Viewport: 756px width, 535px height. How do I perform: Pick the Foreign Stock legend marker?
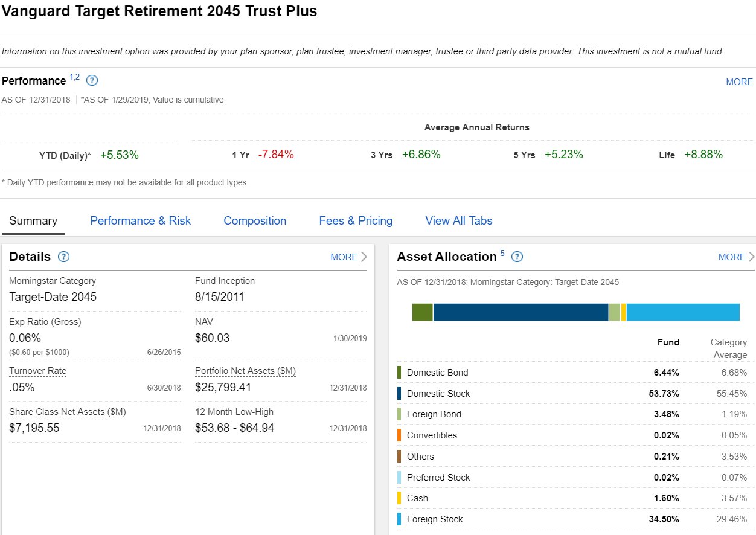[399, 519]
